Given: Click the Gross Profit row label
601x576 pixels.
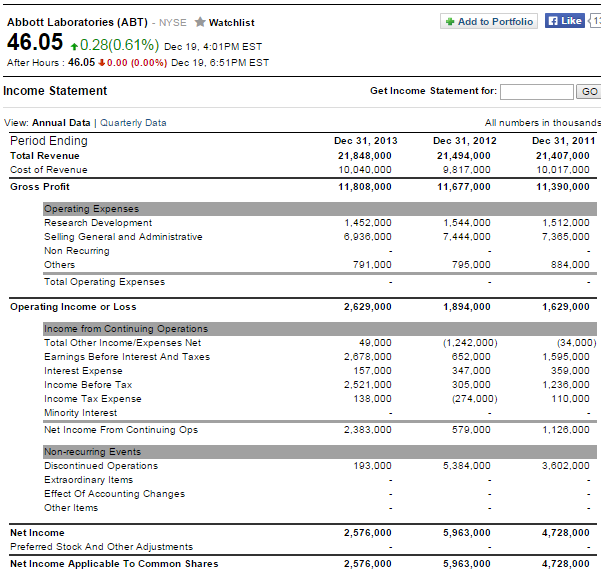Looking at the screenshot, I should [x=39, y=187].
